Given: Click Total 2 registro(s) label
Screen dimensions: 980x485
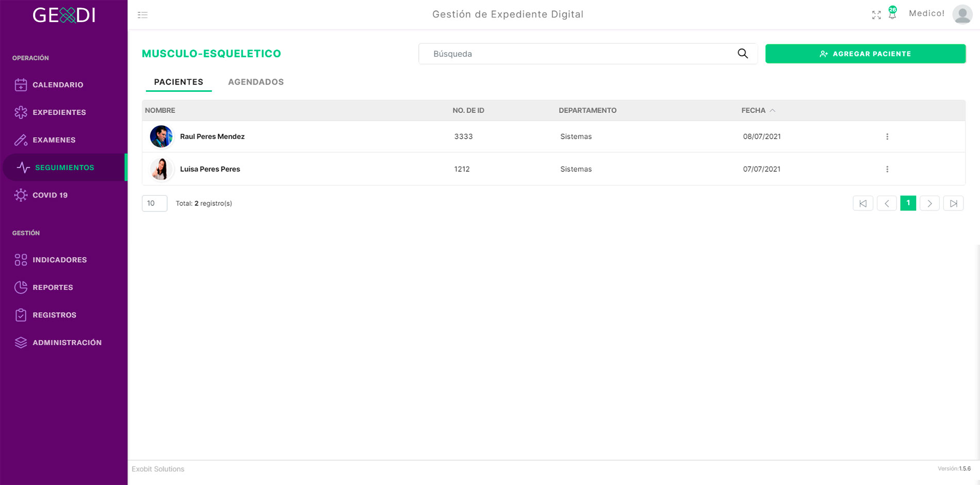Looking at the screenshot, I should click(204, 203).
